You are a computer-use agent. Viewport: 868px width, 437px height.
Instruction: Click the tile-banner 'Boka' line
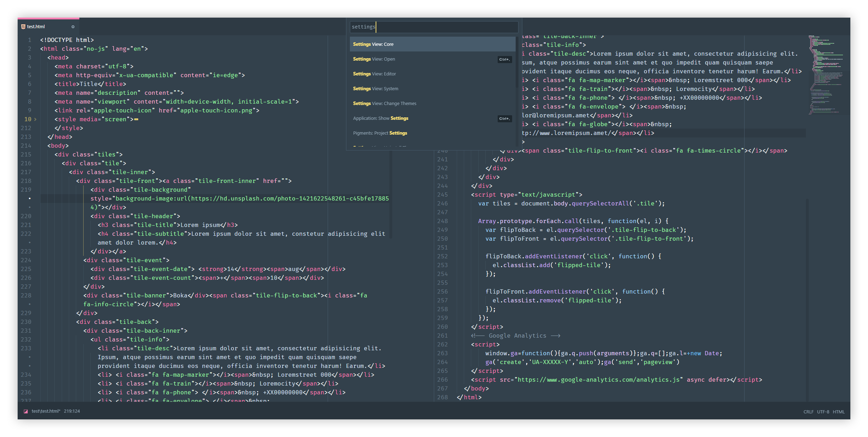point(225,295)
